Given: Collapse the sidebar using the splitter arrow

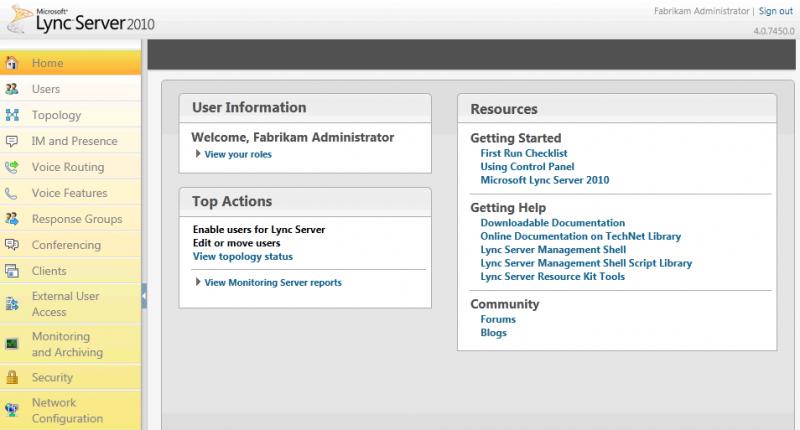Looking at the screenshot, I should 144,296.
